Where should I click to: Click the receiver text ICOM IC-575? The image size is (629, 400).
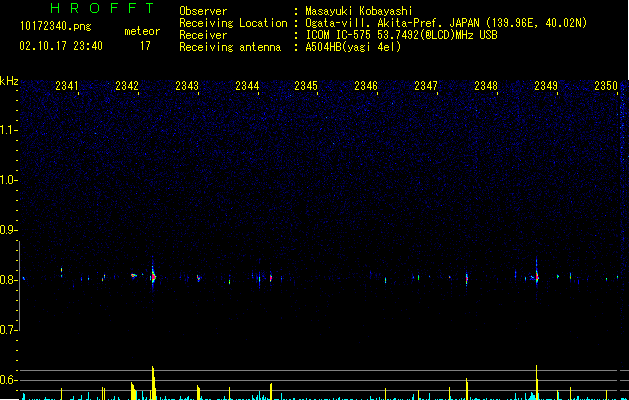coord(340,35)
